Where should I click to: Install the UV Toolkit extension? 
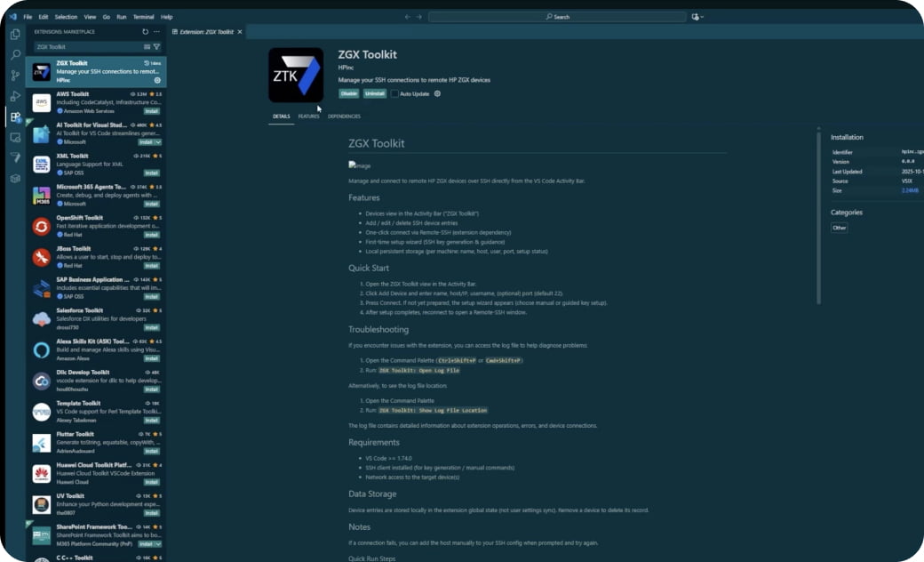(151, 513)
